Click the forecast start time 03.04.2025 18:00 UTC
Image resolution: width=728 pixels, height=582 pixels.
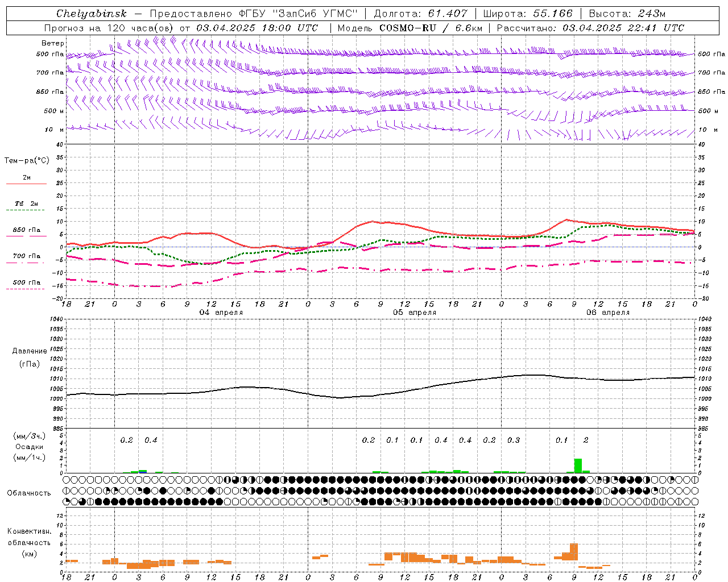(257, 28)
